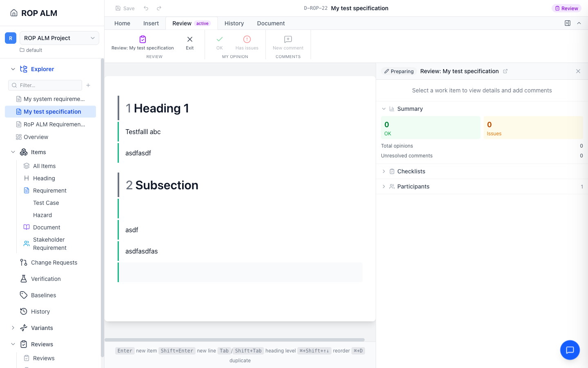Click the asdfasdfas paragraph
Image resolution: width=588 pixels, height=368 pixels.
pos(141,251)
